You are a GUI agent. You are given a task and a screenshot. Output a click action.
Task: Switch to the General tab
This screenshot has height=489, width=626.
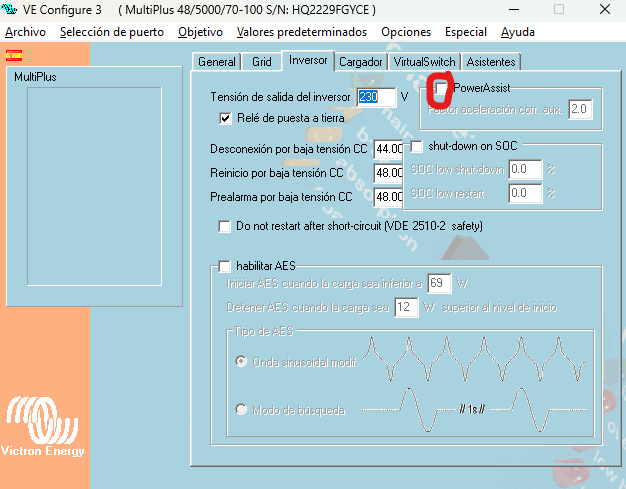pos(216,62)
